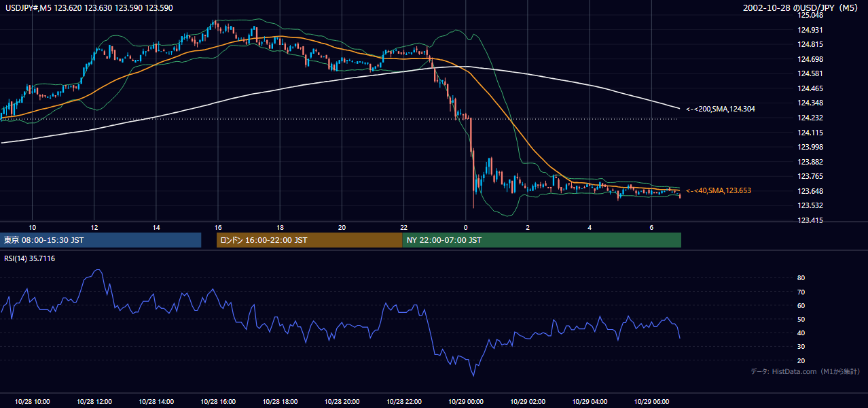The image size is (868, 408).
Task: Click the hour label 12 under price chart
Action: pos(94,226)
